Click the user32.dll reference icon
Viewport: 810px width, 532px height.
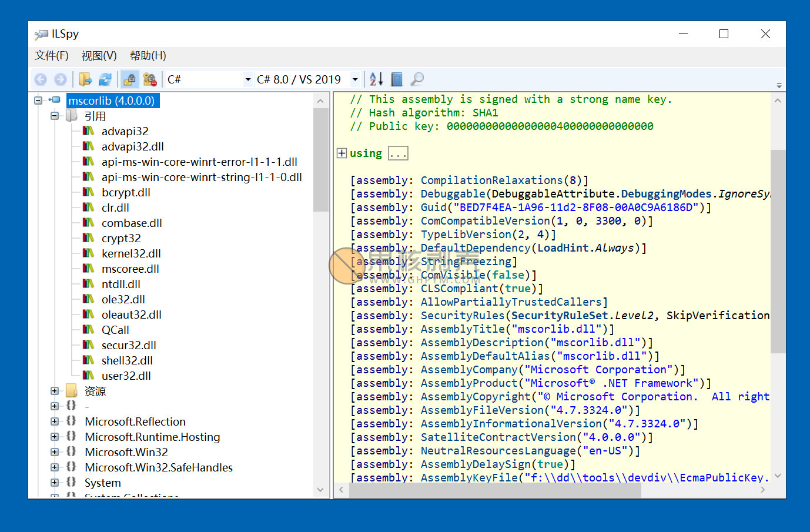point(88,375)
